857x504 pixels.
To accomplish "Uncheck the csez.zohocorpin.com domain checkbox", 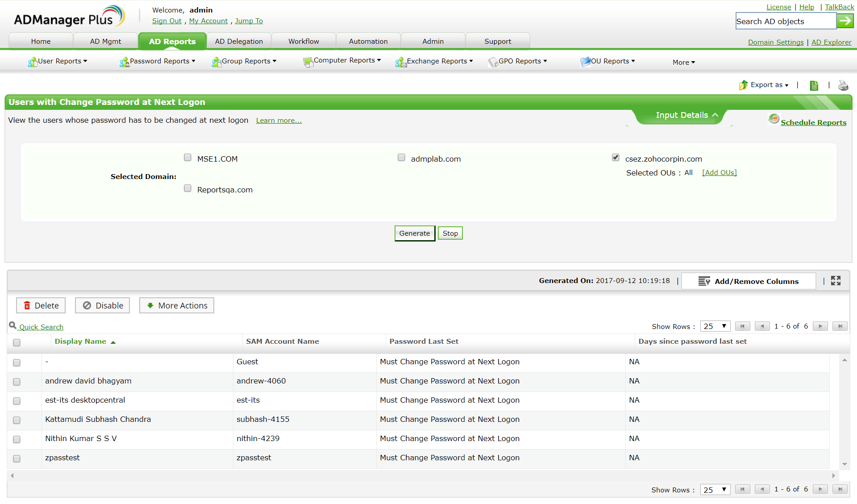I will coord(616,158).
